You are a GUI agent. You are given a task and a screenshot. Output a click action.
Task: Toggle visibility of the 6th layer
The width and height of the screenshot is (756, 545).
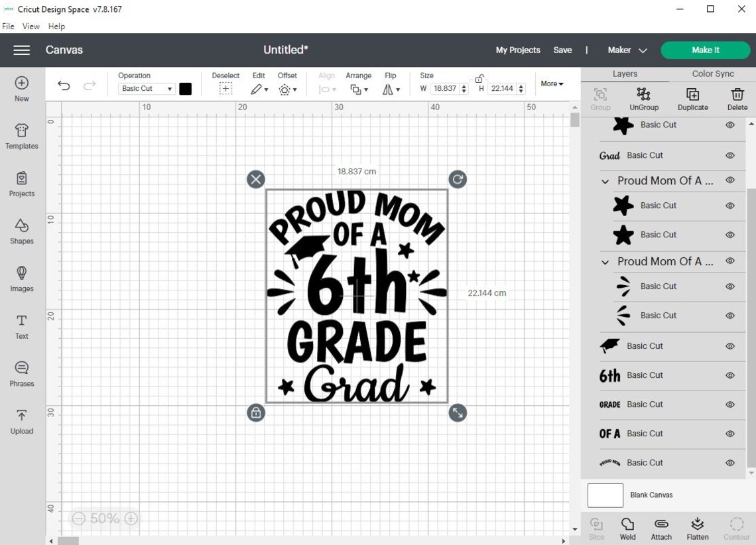click(x=729, y=375)
